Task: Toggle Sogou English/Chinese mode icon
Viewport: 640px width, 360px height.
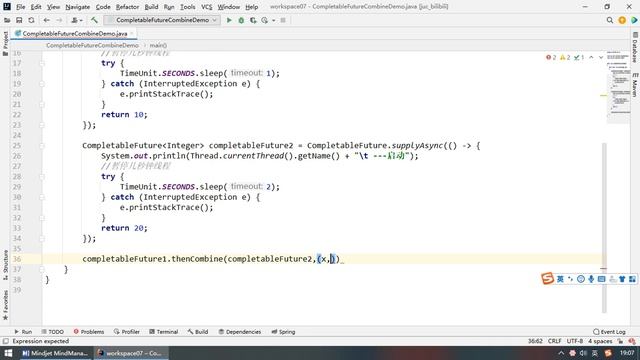Action: pyautogui.click(x=560, y=279)
